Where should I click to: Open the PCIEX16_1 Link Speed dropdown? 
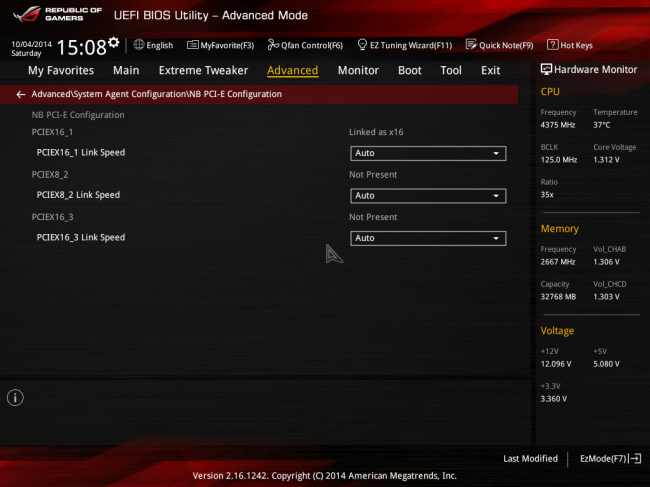[x=428, y=153]
